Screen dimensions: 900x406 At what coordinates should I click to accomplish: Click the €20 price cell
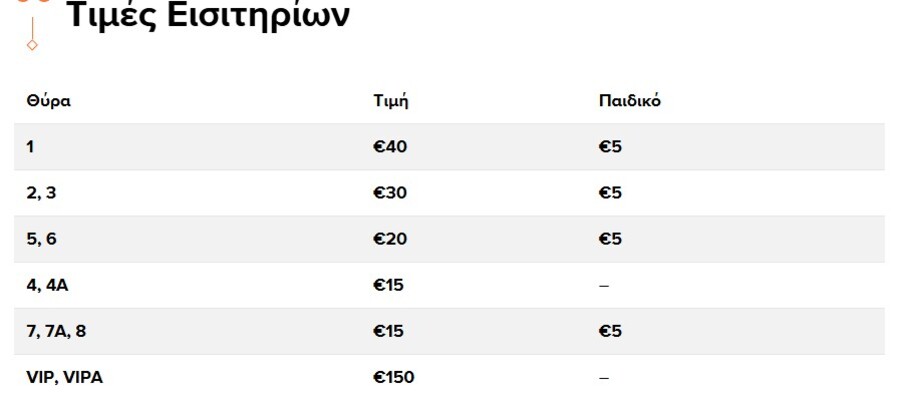coord(390,239)
